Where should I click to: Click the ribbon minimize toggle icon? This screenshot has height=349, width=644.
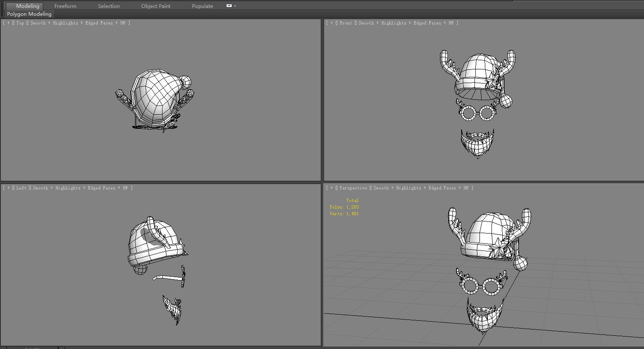[x=229, y=6]
